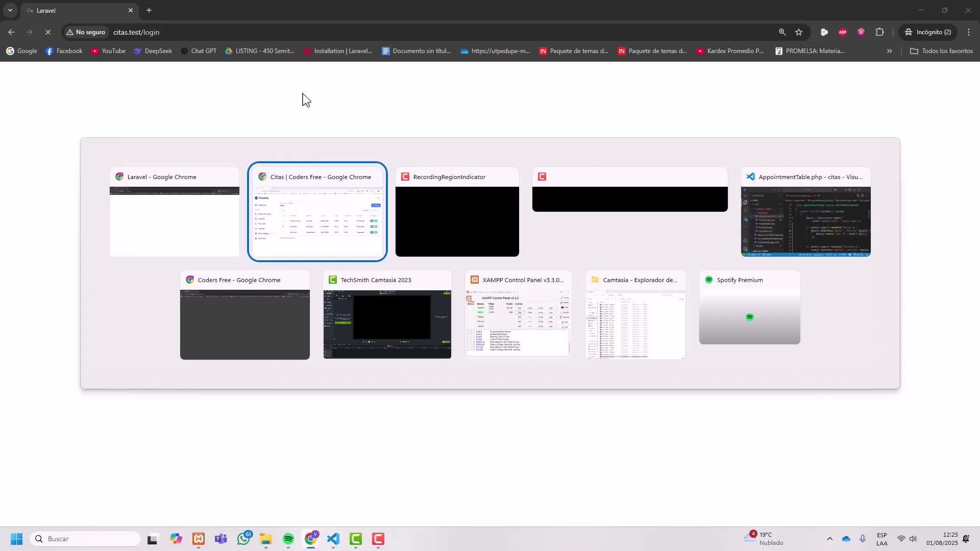Switch to Camtasia file explorer window

pos(635,315)
